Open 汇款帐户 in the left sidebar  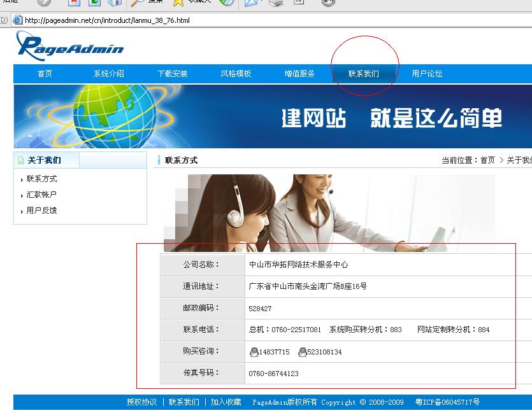point(41,195)
